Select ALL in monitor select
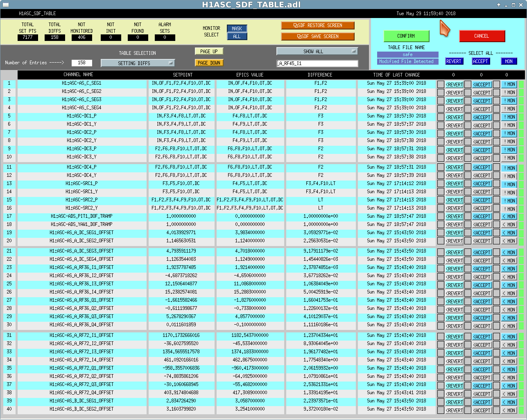 237,36
